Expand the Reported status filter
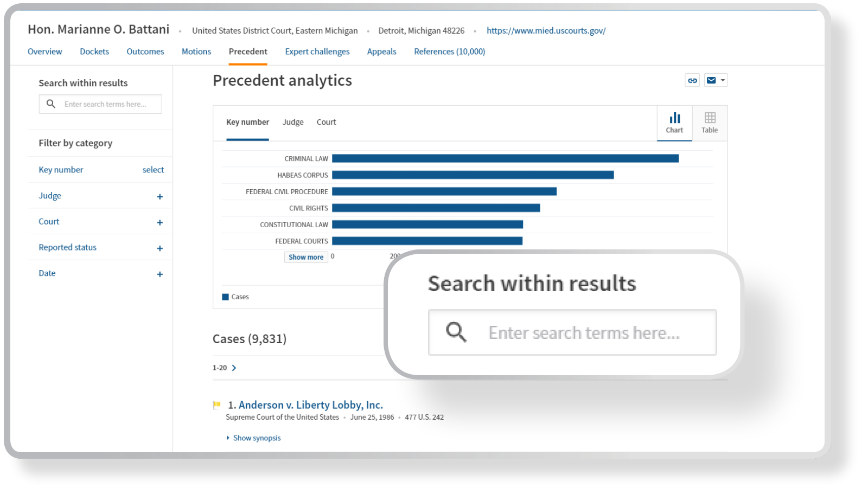The width and height of the screenshot is (868, 488). point(159,248)
